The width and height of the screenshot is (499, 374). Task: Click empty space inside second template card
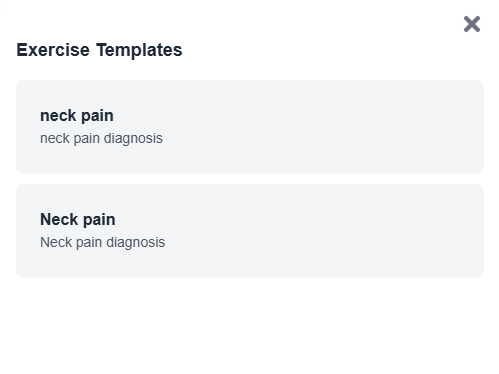pos(317,230)
